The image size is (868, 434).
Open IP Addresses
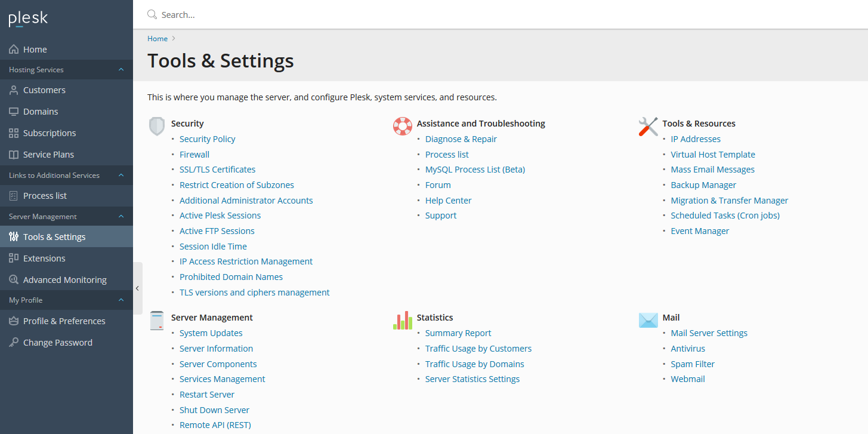696,139
